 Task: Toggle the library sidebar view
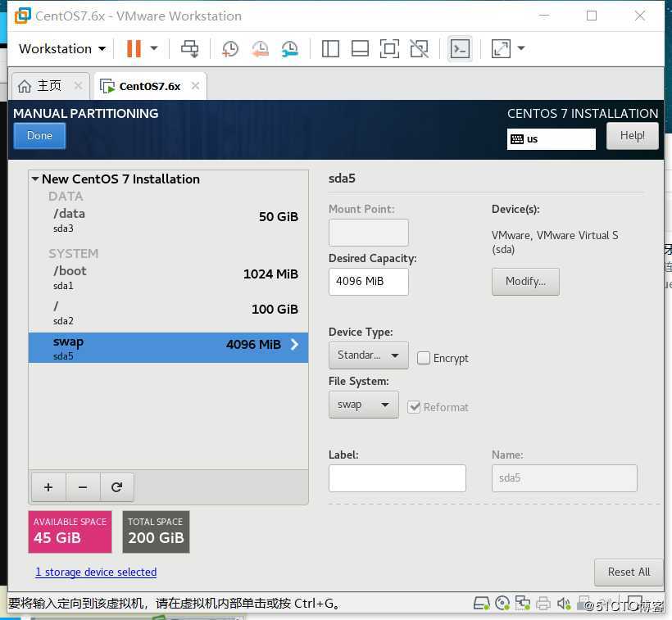330,48
